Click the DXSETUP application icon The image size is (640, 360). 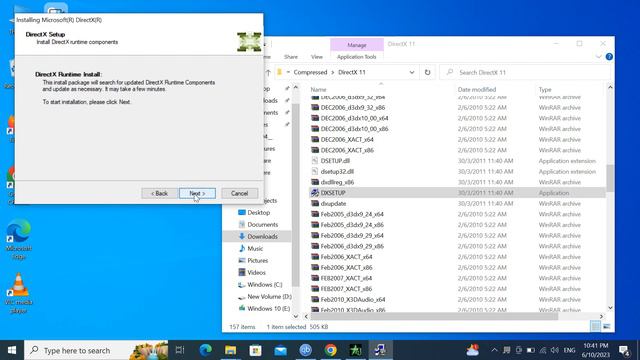coord(315,193)
